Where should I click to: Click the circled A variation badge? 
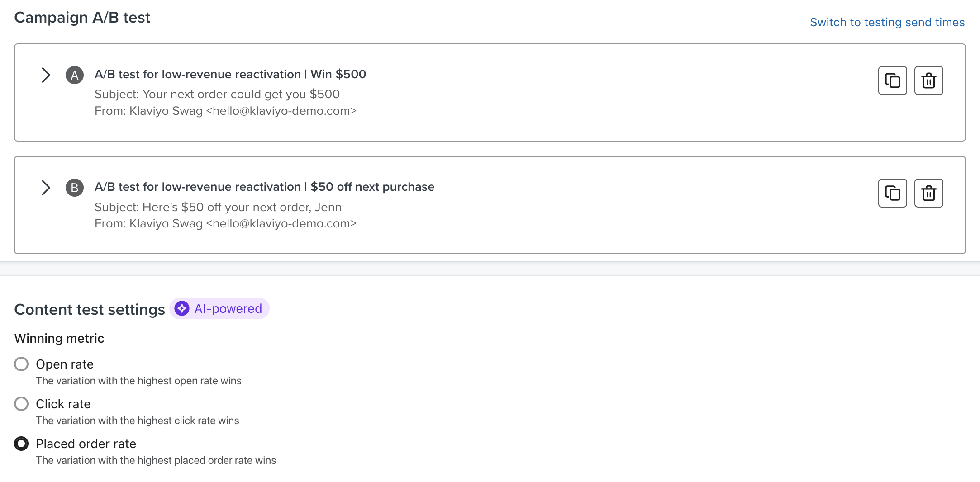(x=75, y=75)
